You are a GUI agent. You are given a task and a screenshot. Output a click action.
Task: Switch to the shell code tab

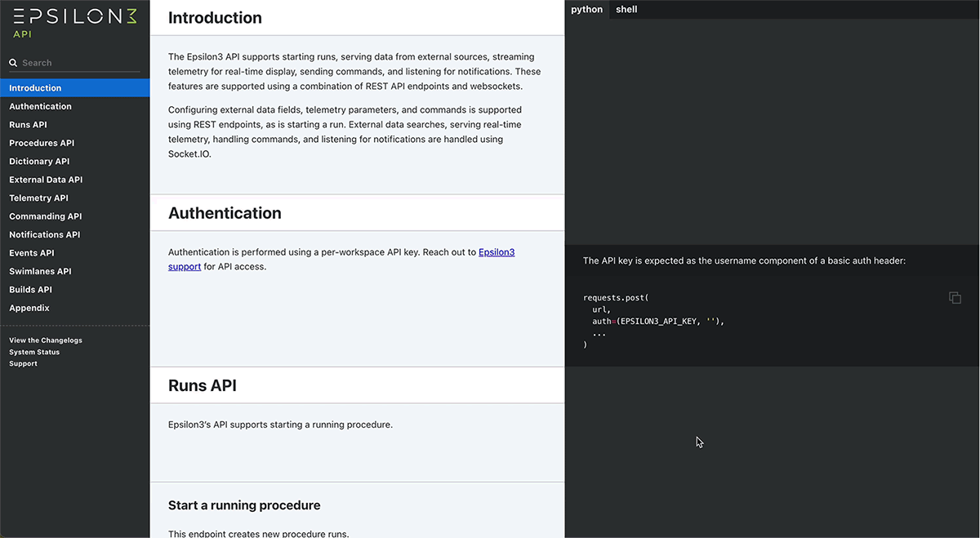click(626, 10)
